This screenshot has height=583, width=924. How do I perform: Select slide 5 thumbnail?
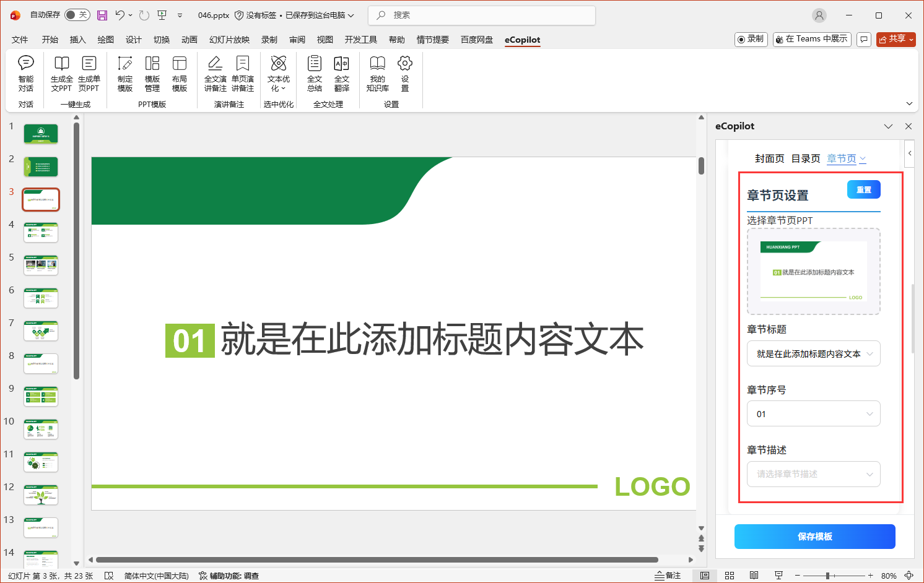click(40, 265)
